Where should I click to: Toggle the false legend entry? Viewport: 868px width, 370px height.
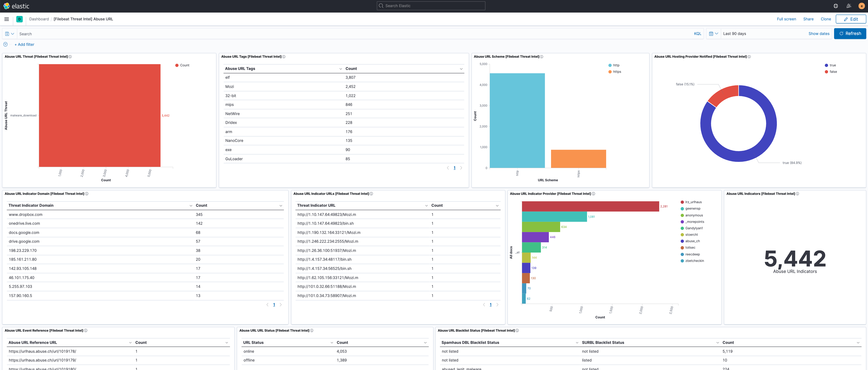833,72
